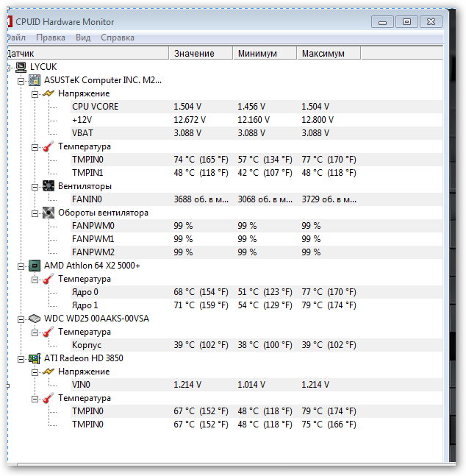Click the Значение column header
466x476 pixels.
click(201, 54)
